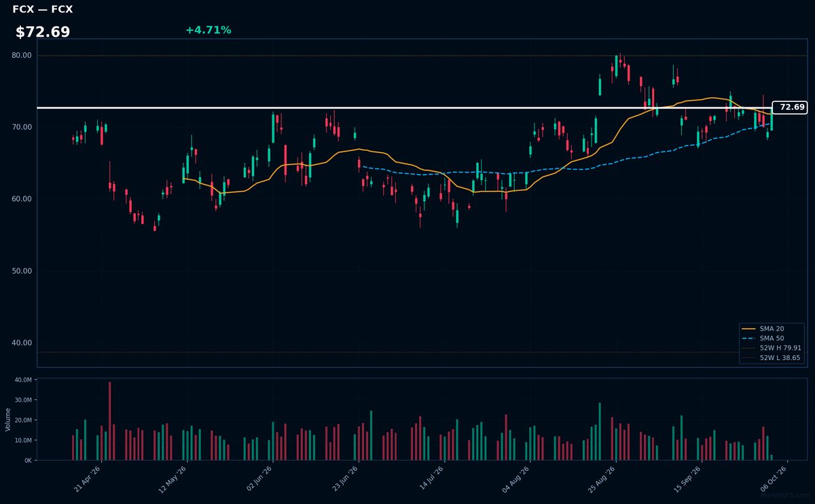The image size is (815, 504).
Task: Click the 06 Oct '26 date label
Action: click(x=775, y=479)
